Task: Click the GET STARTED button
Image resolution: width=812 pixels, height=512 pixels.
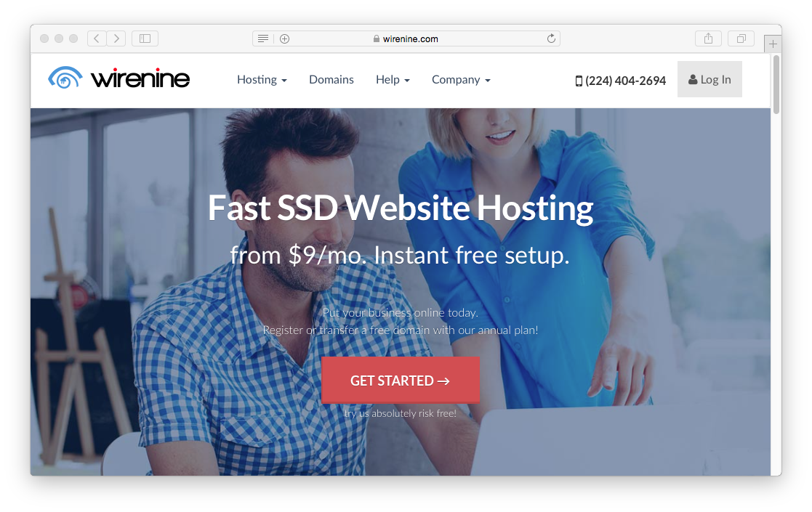Action: click(x=400, y=381)
